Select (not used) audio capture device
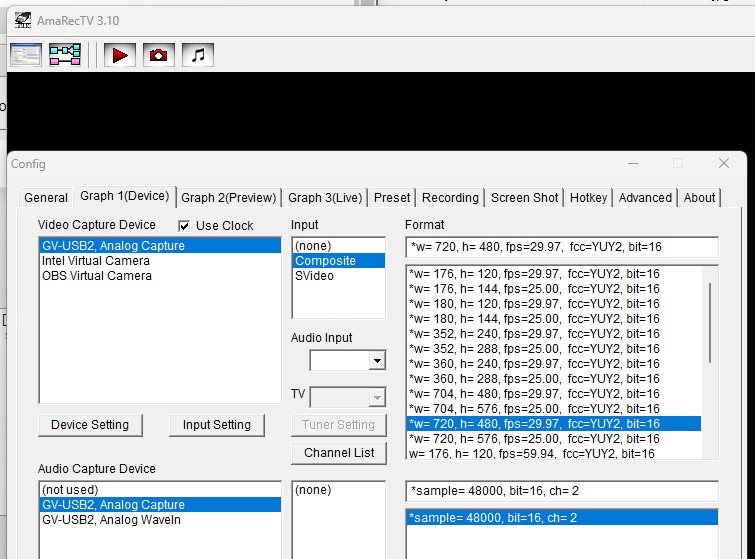755x559 pixels. [x=160, y=490]
